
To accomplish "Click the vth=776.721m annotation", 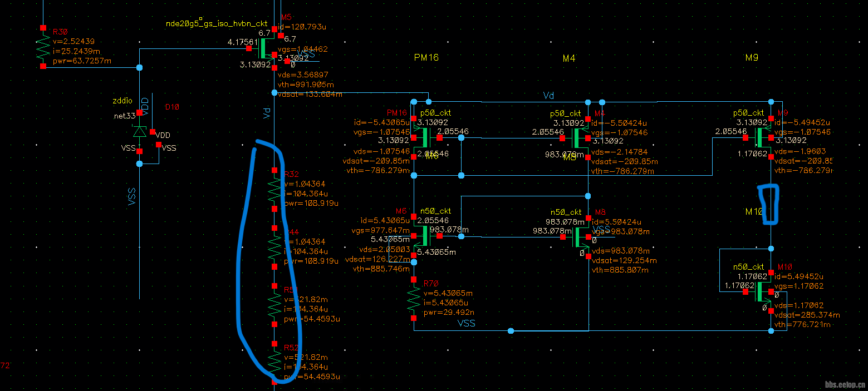I will 803,324.
